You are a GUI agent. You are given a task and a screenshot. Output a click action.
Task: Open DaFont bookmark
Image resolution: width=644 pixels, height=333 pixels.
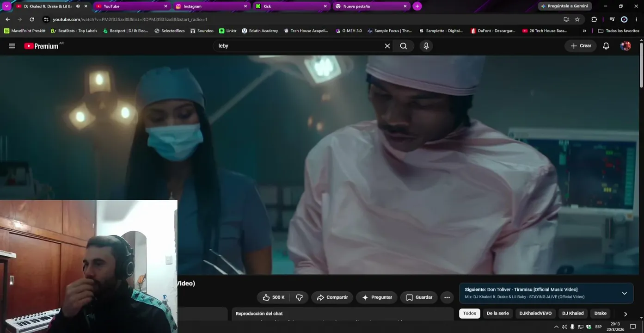[x=493, y=31]
